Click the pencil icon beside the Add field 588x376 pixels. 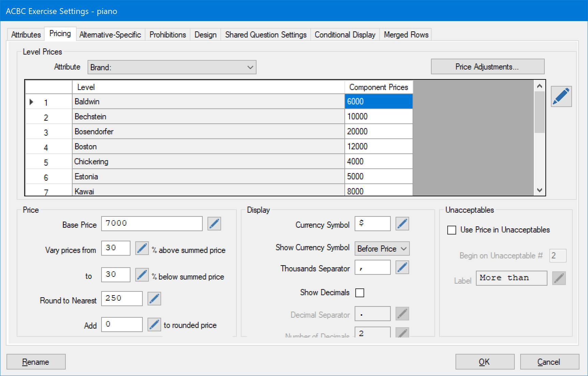point(154,325)
